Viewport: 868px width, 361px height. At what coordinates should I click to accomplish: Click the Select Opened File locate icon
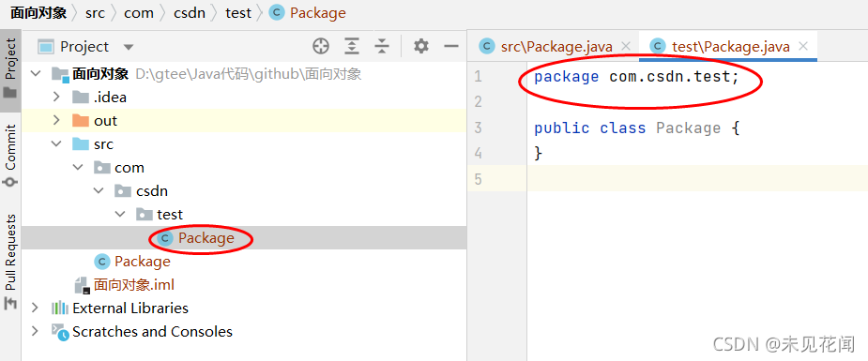tap(321, 47)
